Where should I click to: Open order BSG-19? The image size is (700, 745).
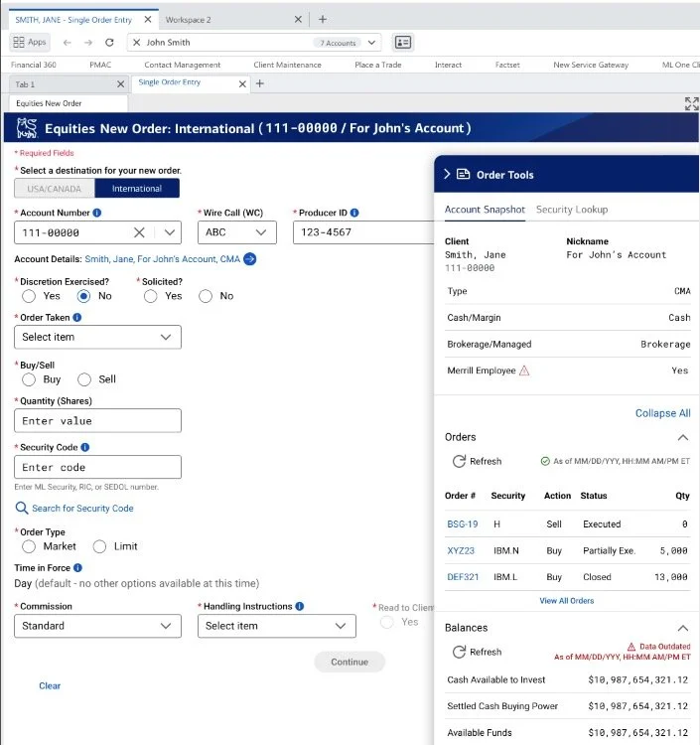(x=462, y=524)
